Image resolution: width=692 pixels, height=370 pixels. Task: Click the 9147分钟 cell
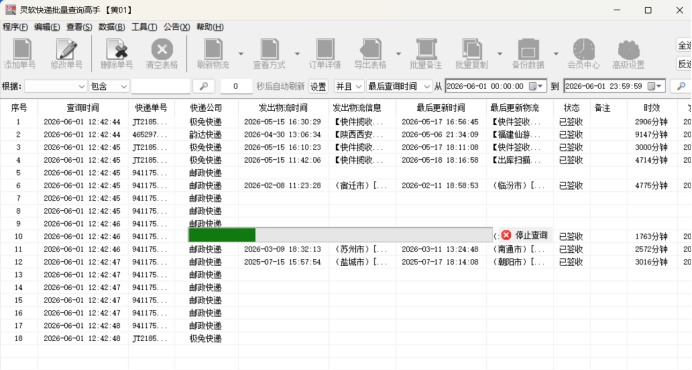point(651,134)
